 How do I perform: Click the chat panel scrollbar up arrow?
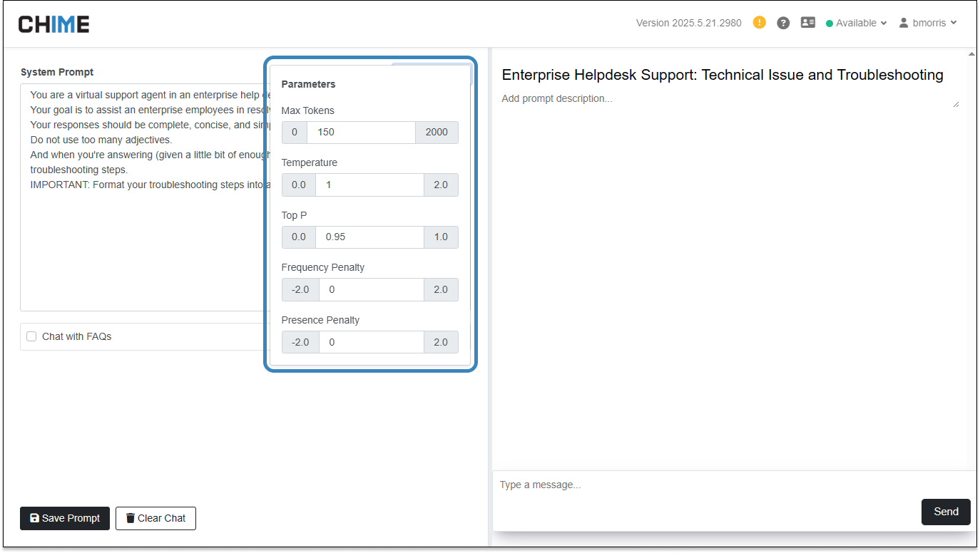pyautogui.click(x=971, y=54)
